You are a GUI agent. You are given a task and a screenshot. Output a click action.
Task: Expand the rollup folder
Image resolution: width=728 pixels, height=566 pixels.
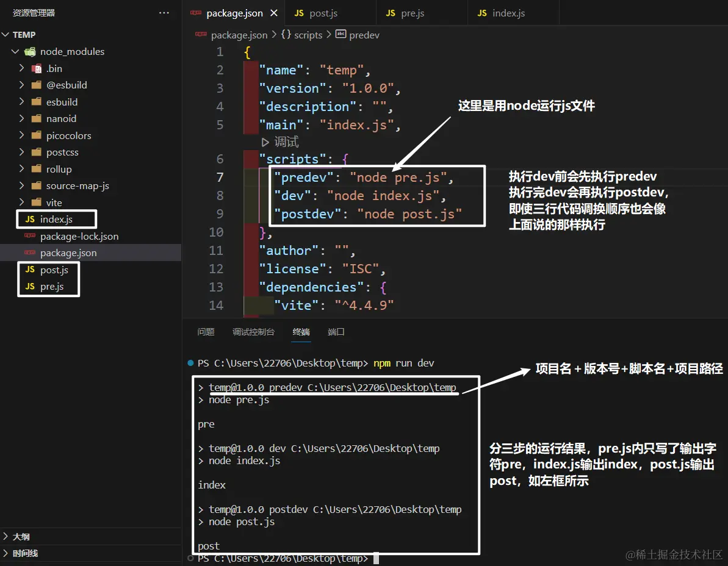pos(21,169)
